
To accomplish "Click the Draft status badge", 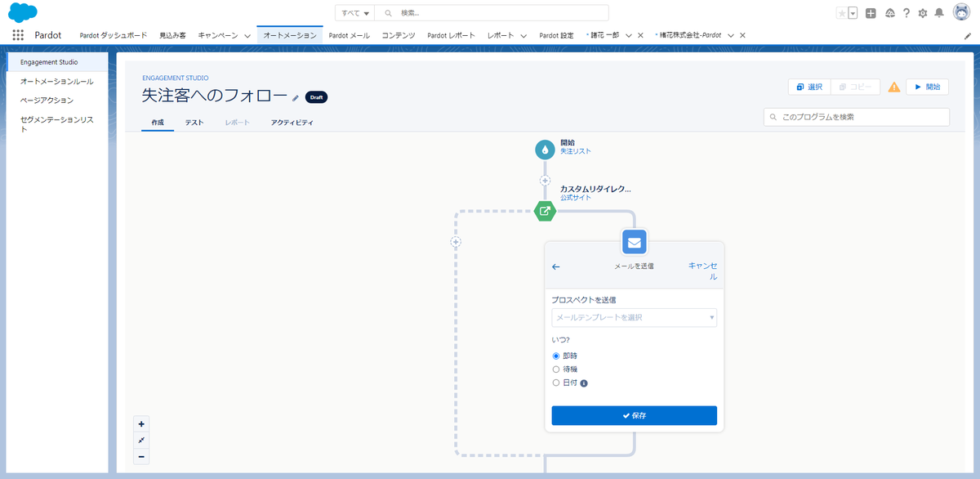I will click(316, 97).
